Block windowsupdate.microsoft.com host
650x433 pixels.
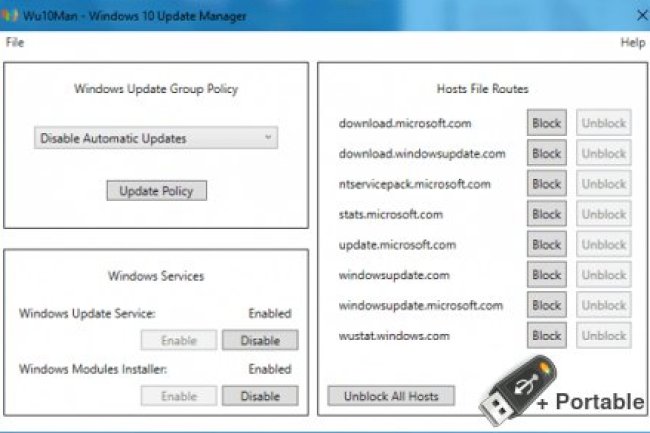[x=546, y=305]
